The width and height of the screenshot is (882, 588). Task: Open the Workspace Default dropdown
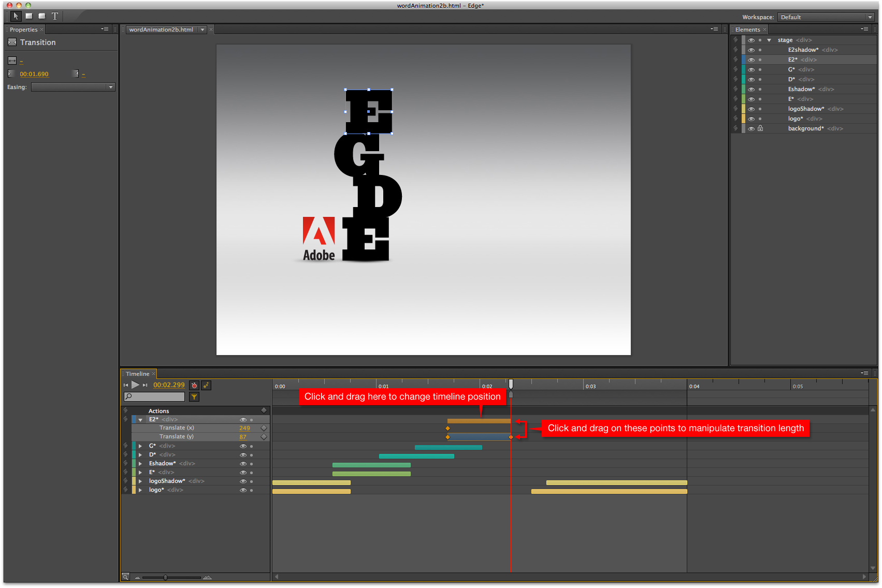(x=826, y=17)
